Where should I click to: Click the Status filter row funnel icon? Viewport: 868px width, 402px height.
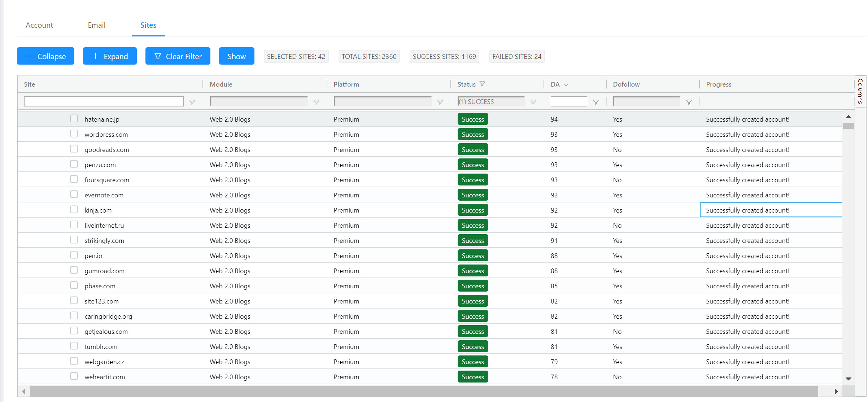(533, 102)
